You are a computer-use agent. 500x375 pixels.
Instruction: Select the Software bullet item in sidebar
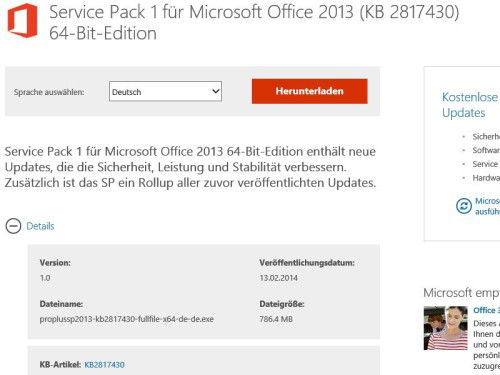[486, 150]
